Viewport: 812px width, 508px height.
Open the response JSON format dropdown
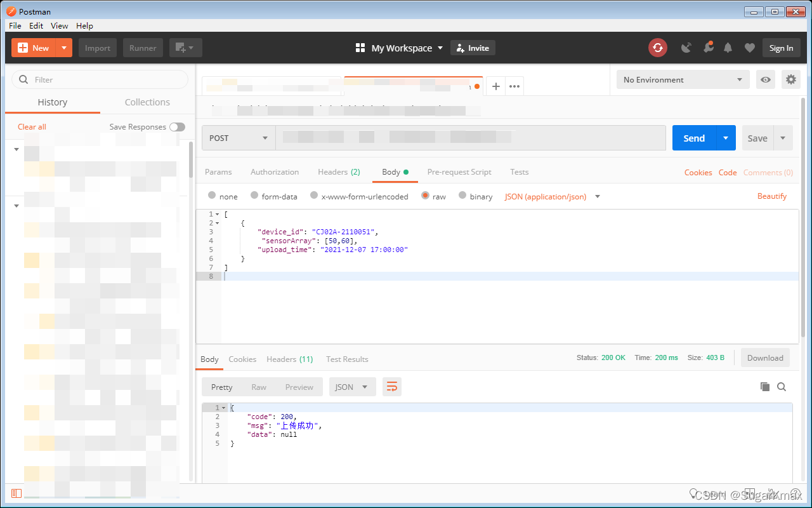352,387
